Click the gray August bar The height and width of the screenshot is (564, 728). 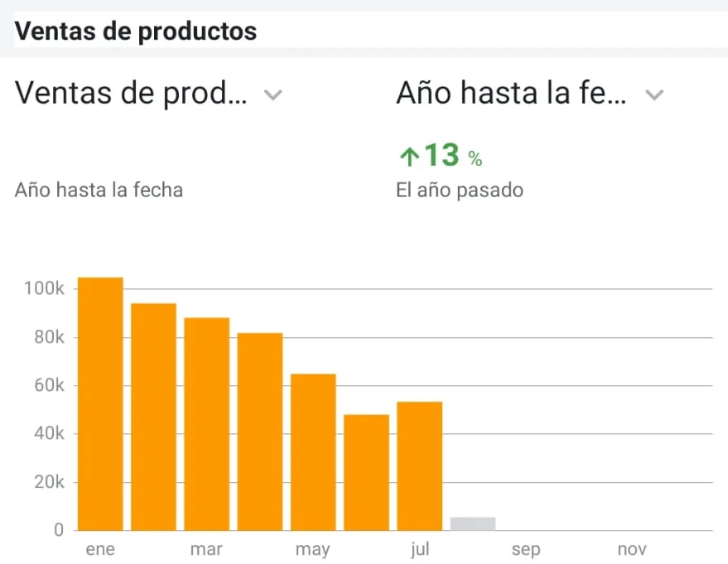tap(473, 523)
